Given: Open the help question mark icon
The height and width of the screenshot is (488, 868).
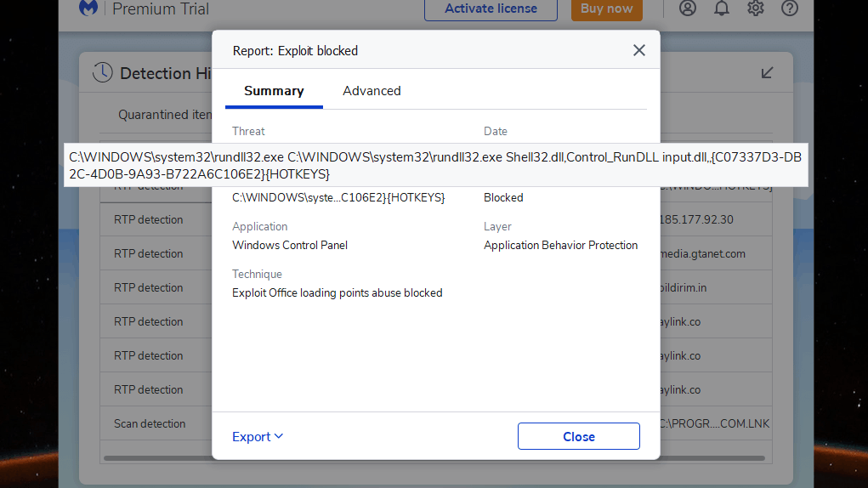Looking at the screenshot, I should click(x=790, y=9).
